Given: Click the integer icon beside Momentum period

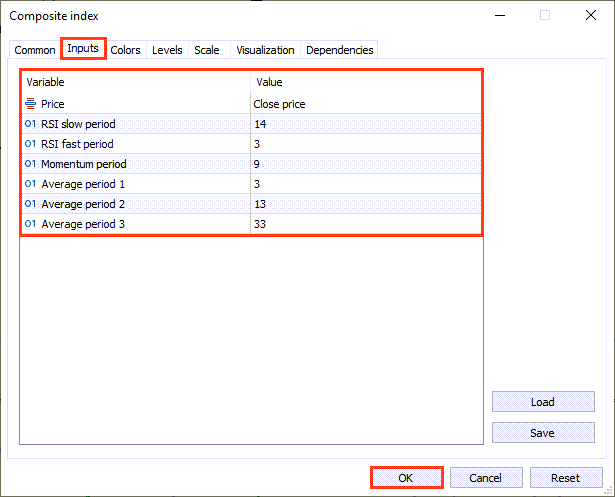Looking at the screenshot, I should click(30, 164).
